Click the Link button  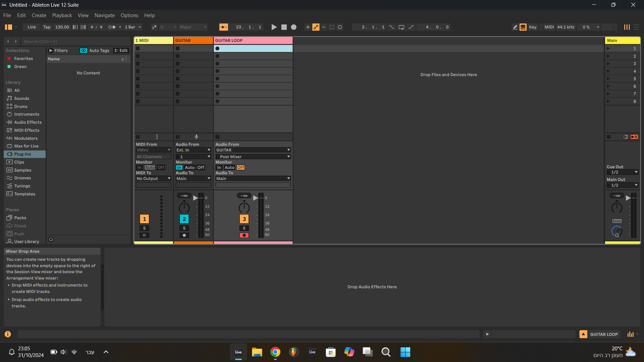(32, 27)
